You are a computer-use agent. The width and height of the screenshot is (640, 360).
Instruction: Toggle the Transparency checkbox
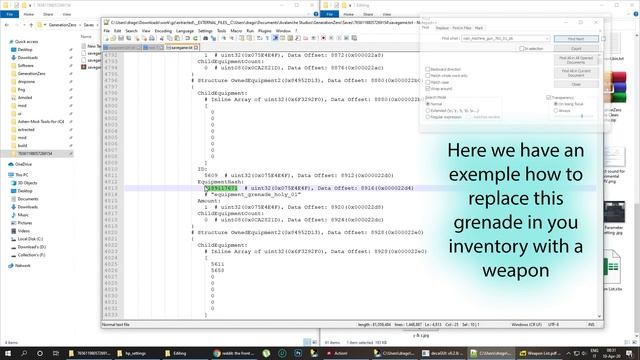point(549,98)
